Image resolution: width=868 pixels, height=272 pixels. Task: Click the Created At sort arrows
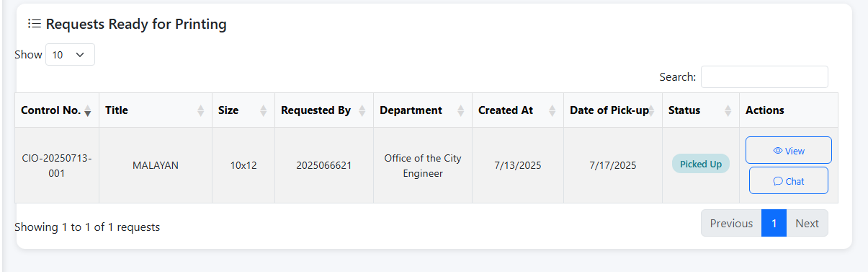552,110
